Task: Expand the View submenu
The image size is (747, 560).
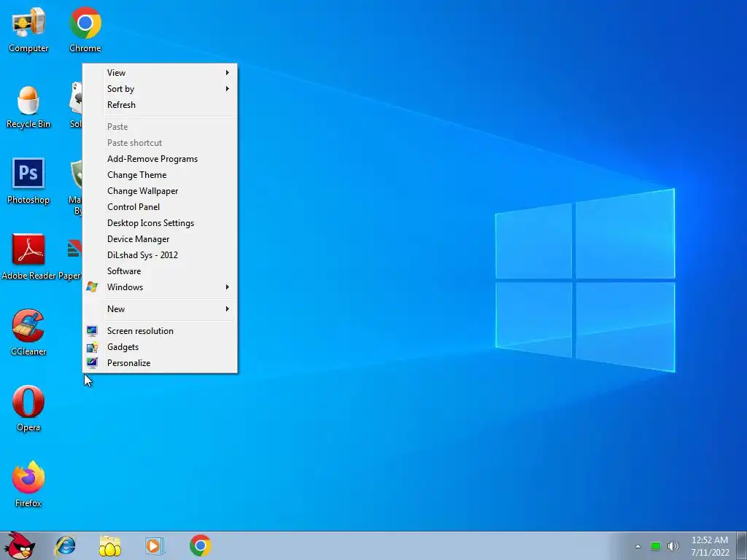Action: (x=160, y=73)
